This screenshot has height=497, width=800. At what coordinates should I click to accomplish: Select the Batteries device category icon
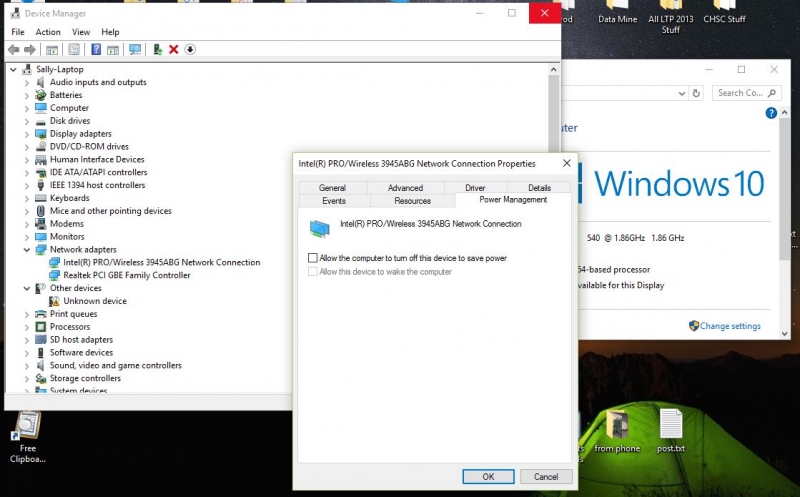[x=41, y=95]
